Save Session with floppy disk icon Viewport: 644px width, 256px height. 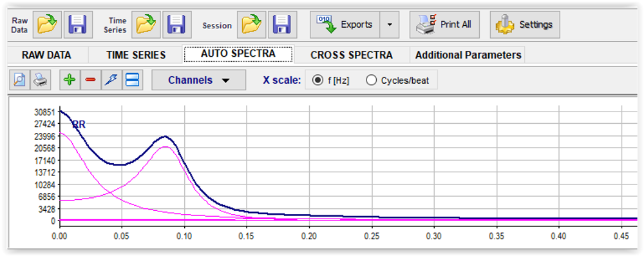(x=283, y=25)
